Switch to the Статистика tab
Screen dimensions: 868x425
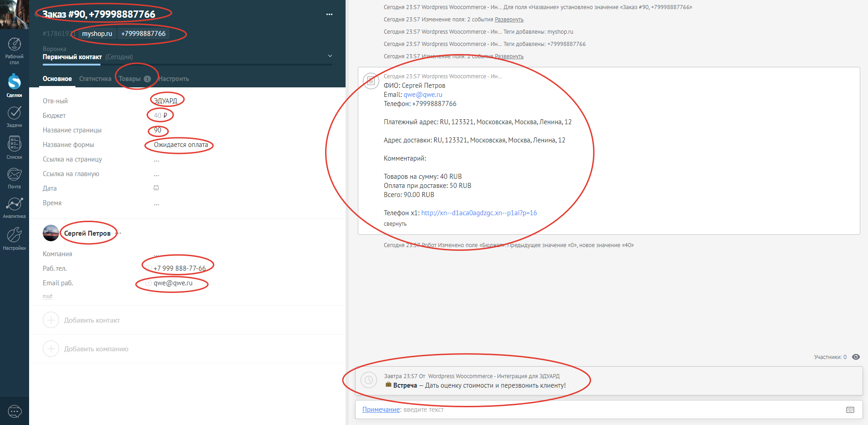(x=95, y=79)
